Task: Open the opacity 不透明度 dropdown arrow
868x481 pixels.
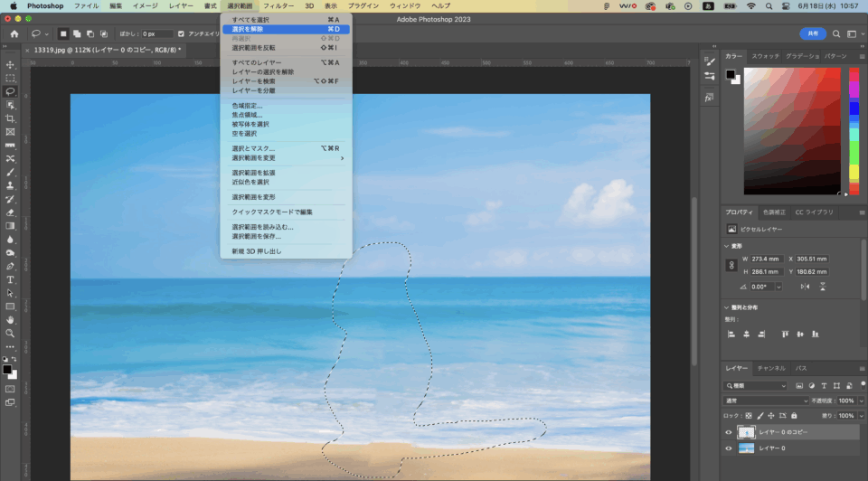Action: pos(862,401)
